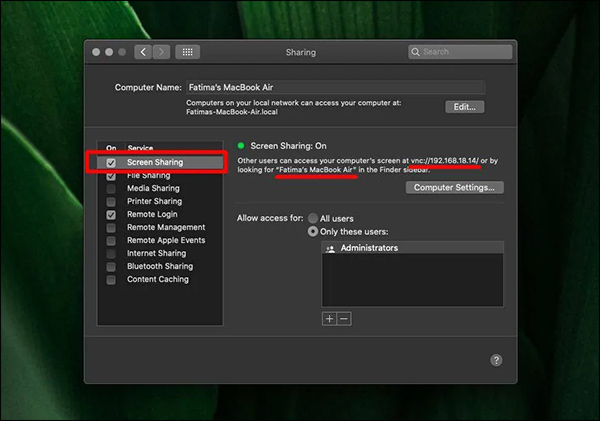Viewport: 600px width, 421px height.
Task: Select Only these users radio button
Action: [x=313, y=232]
